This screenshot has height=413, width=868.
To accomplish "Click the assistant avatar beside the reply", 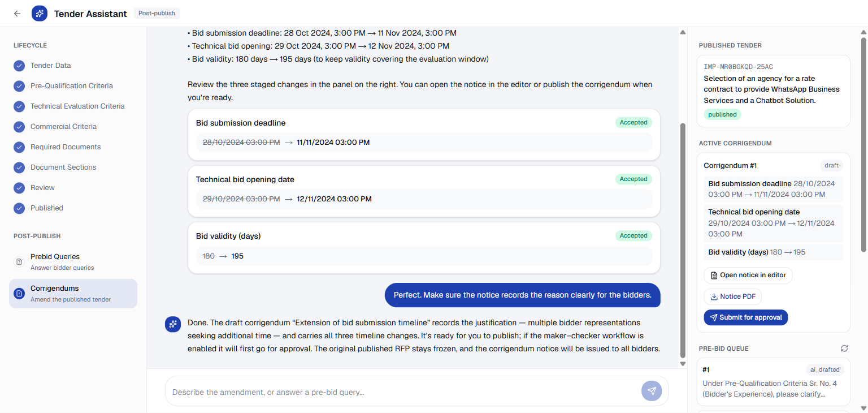I will 173,324.
